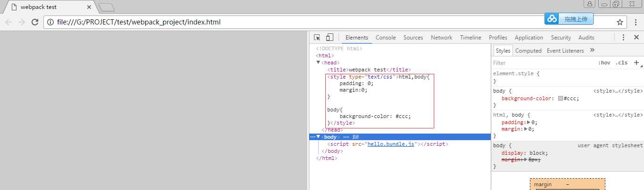Click the body actions ellipsis in DOM tree
Screen dimensions: 644x190
tap(312, 137)
